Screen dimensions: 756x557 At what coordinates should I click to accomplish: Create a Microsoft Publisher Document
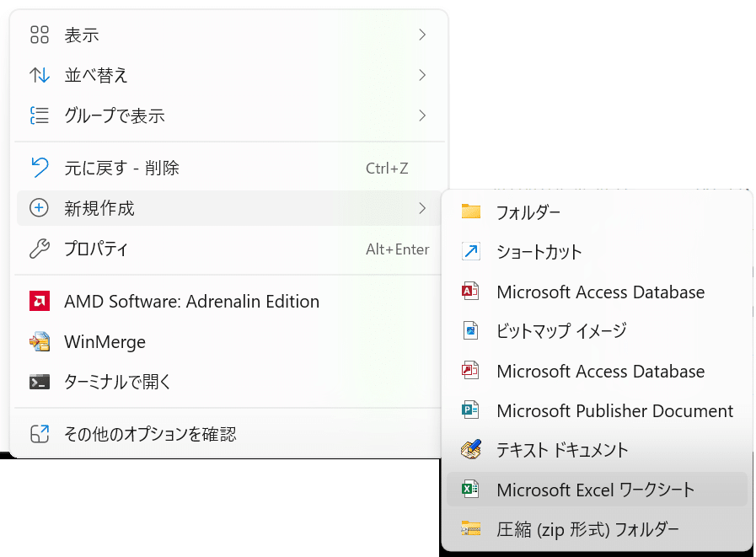597,410
